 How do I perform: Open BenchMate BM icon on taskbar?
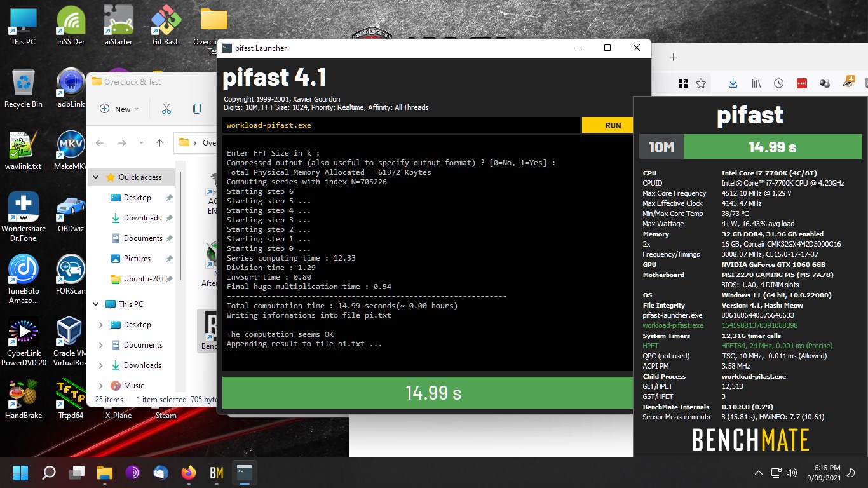tap(217, 473)
